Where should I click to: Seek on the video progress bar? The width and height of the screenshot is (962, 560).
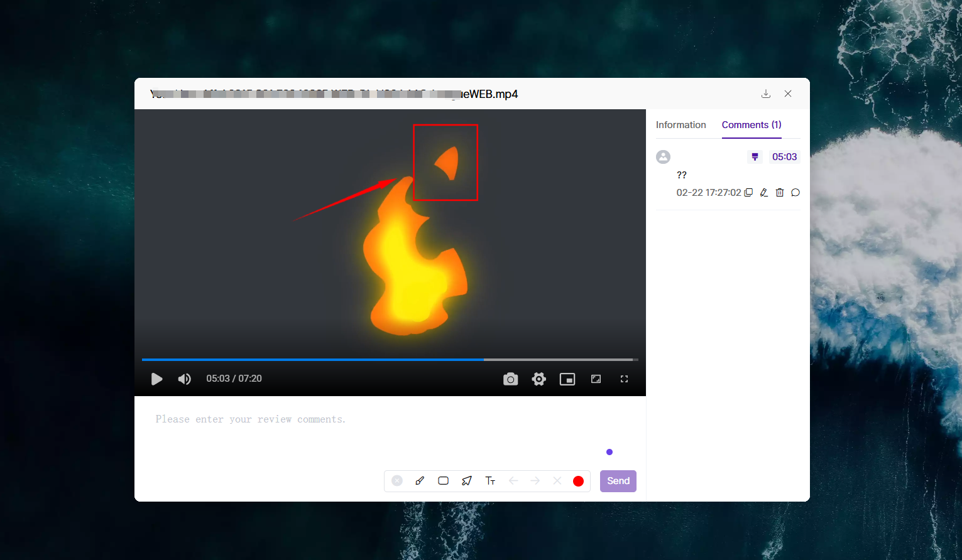390,360
